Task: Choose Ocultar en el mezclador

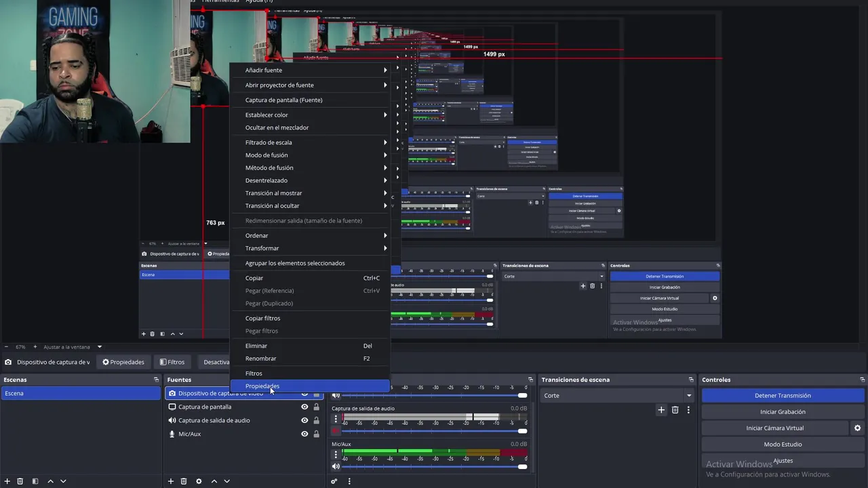Action: pyautogui.click(x=310, y=127)
